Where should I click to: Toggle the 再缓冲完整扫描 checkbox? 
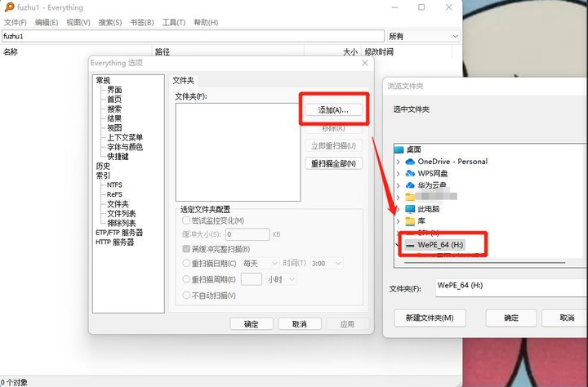pyautogui.click(x=186, y=249)
